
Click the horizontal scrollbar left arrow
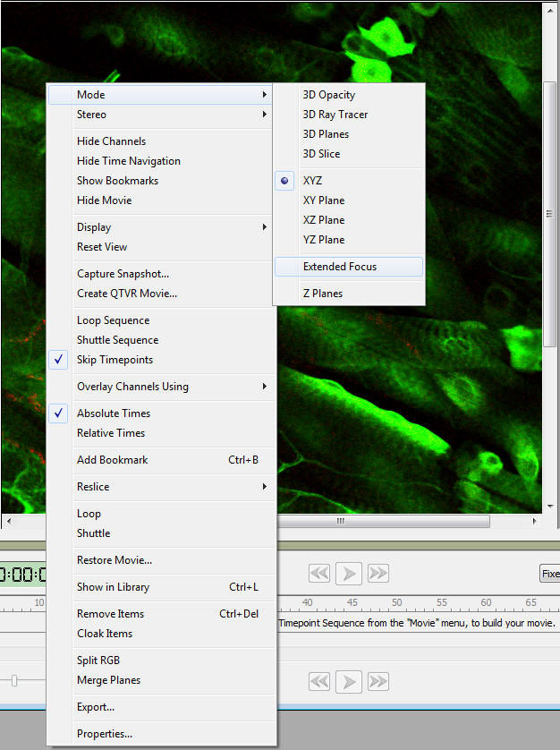(x=8, y=521)
